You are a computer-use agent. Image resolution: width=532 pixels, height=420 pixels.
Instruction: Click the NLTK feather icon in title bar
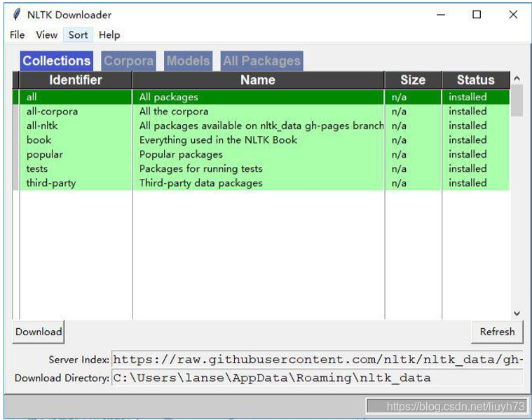16,15
